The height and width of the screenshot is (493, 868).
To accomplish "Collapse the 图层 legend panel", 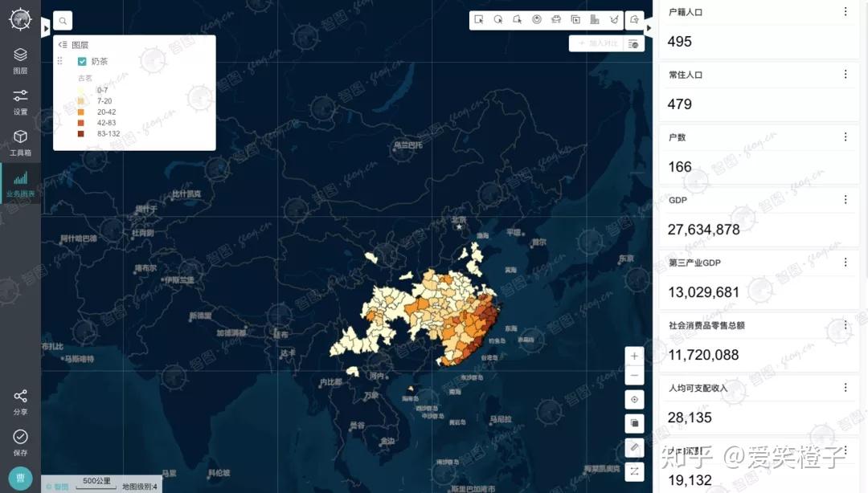I will point(63,45).
